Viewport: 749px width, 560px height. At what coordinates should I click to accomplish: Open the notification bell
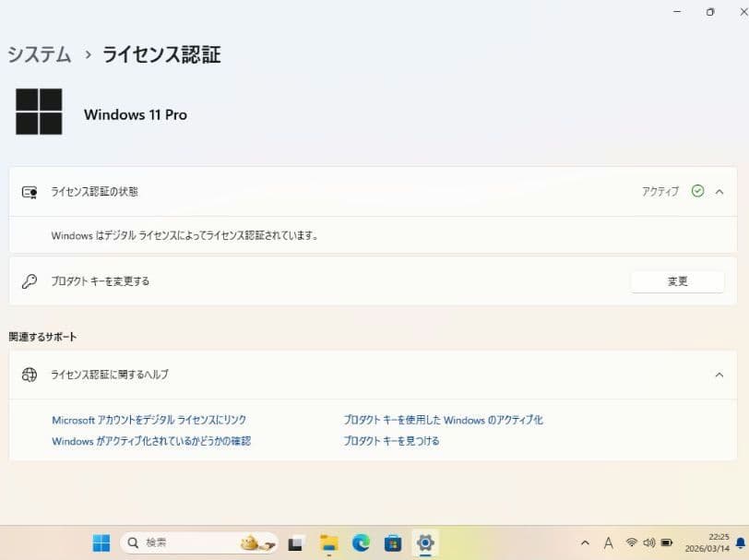coord(741,542)
